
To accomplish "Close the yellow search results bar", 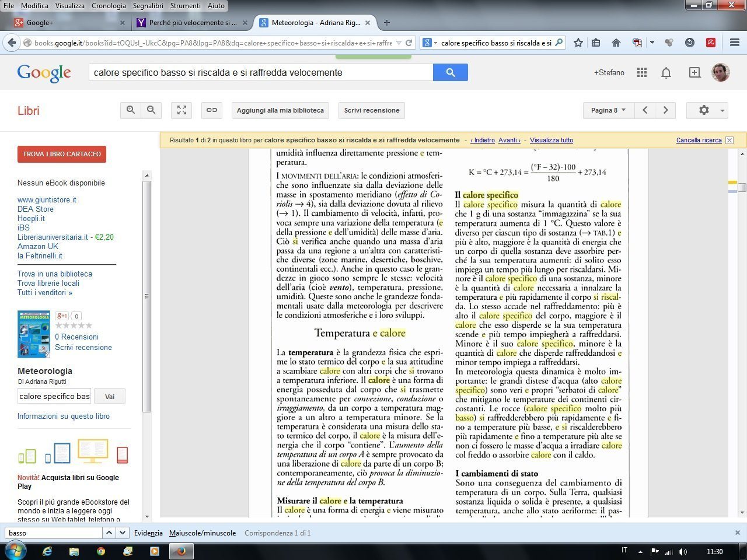I will pyautogui.click(x=729, y=140).
